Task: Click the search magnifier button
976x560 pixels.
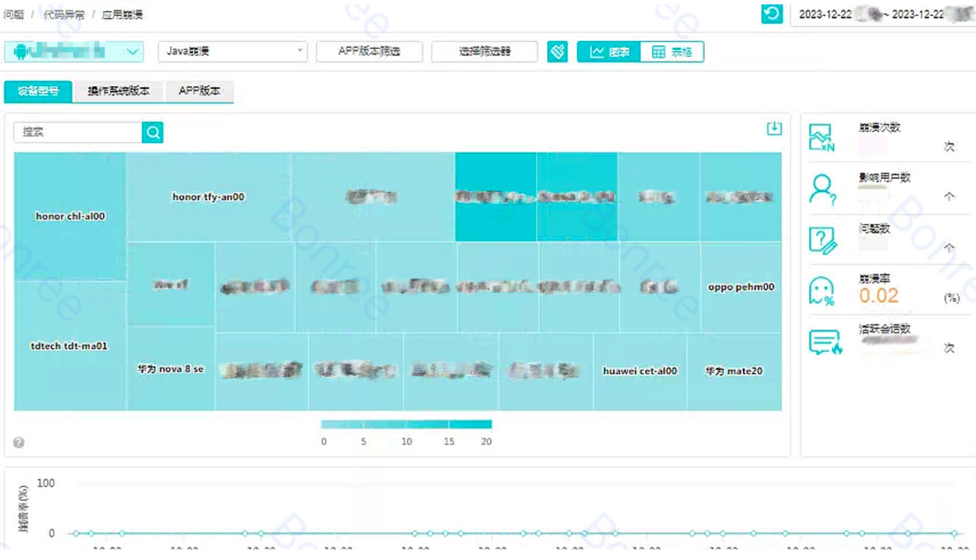Action: pyautogui.click(x=152, y=132)
